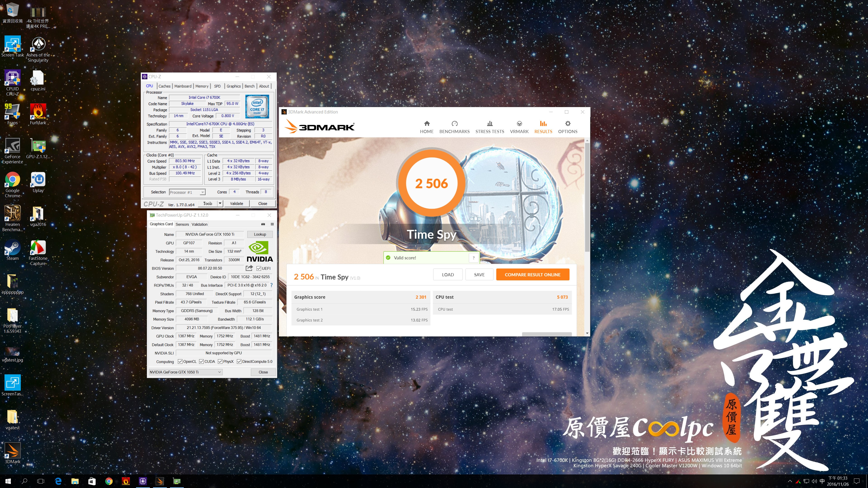Toggle the CUDA checkbox in GPU-Z
The height and width of the screenshot is (488, 868).
(201, 362)
